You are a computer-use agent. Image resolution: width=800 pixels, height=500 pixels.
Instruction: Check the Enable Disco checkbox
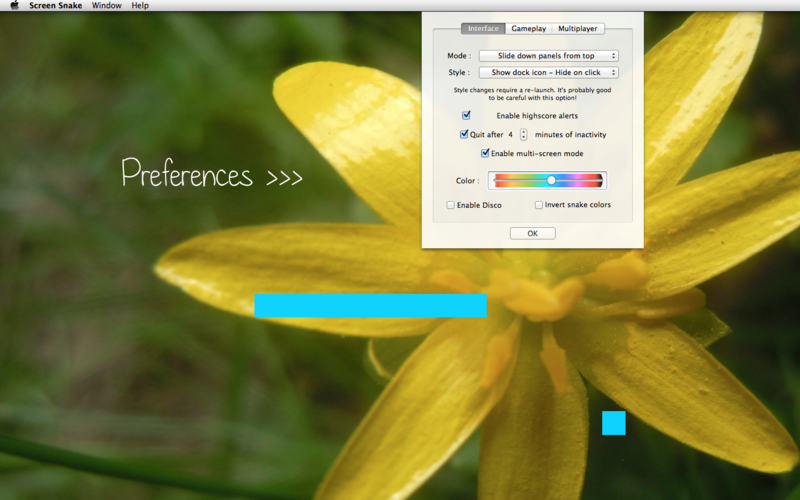[x=451, y=205]
